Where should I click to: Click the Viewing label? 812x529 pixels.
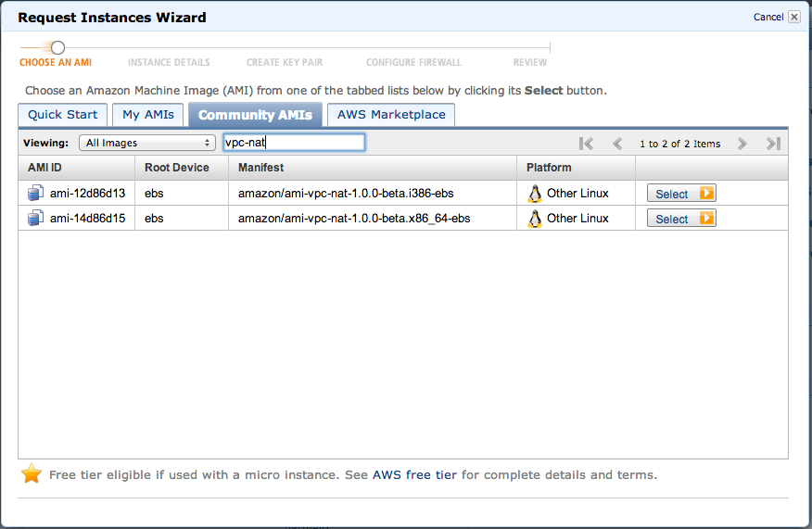coord(46,143)
